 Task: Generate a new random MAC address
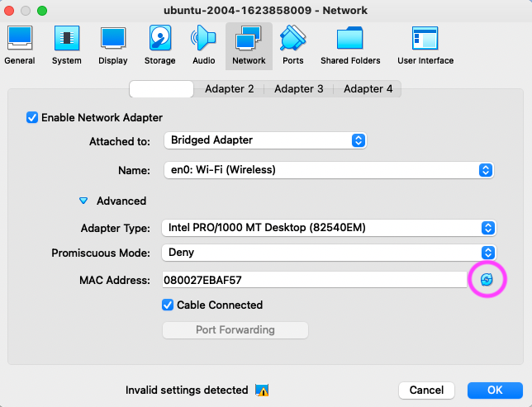(487, 280)
